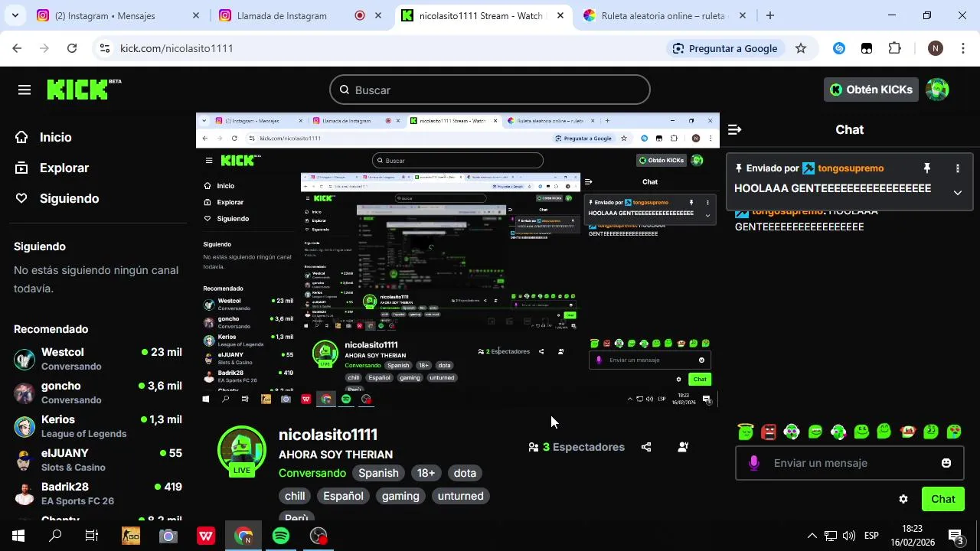Share the stream via share icon

646,447
